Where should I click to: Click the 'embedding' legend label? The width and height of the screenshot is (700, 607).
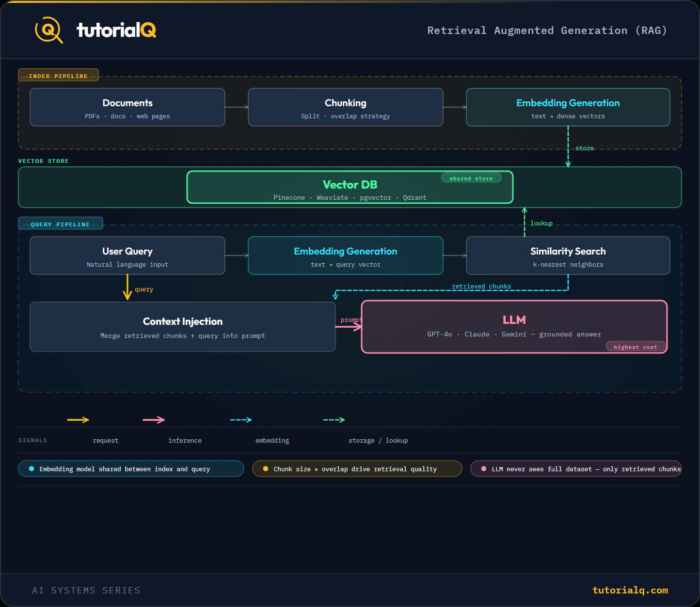pos(272,441)
